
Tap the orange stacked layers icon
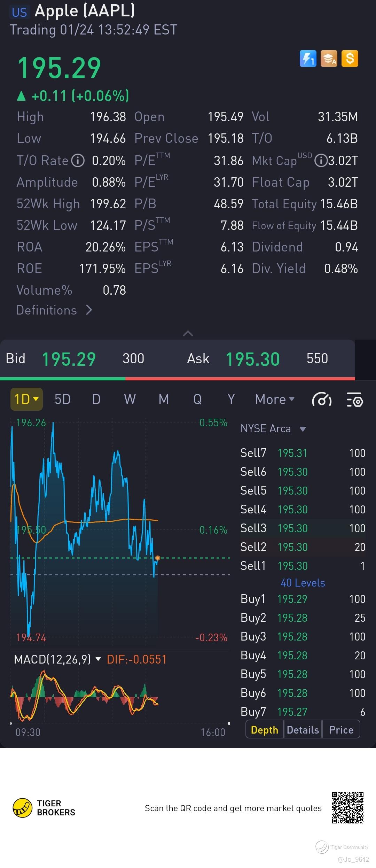coord(329,59)
